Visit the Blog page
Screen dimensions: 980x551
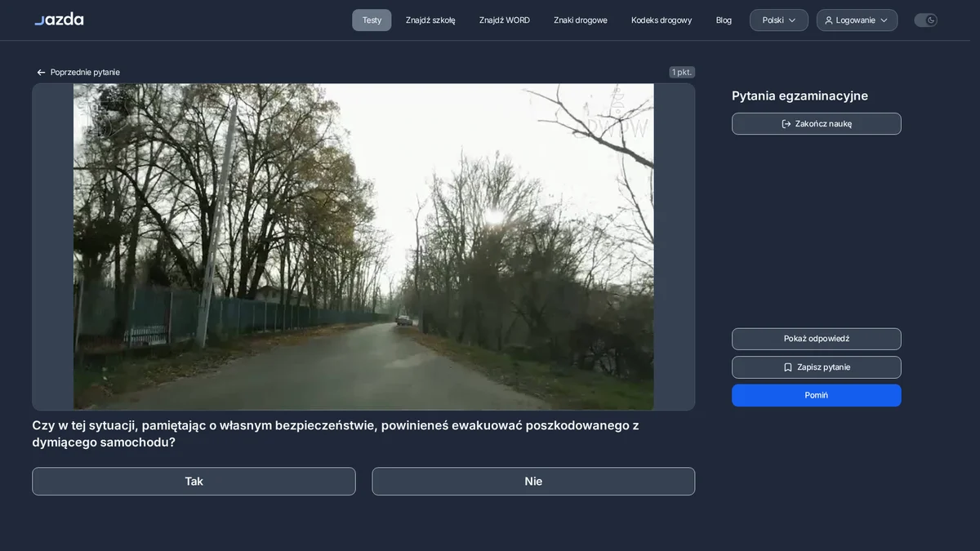pos(724,20)
